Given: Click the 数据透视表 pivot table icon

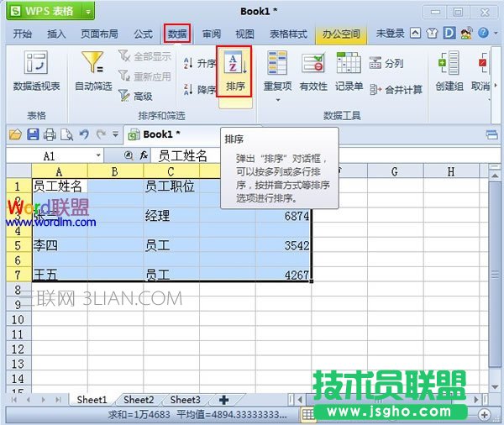Looking at the screenshot, I should point(36,71).
